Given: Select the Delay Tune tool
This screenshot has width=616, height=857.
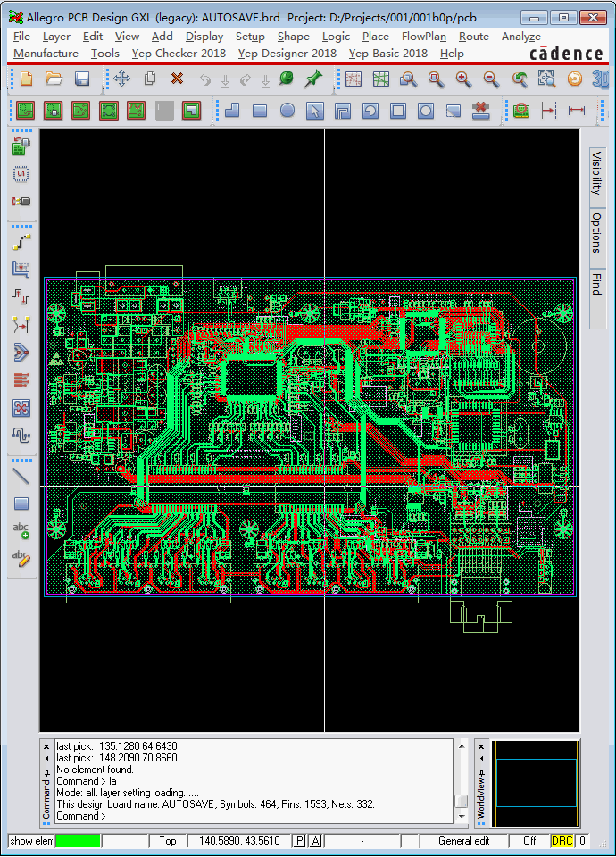Looking at the screenshot, I should (21, 297).
